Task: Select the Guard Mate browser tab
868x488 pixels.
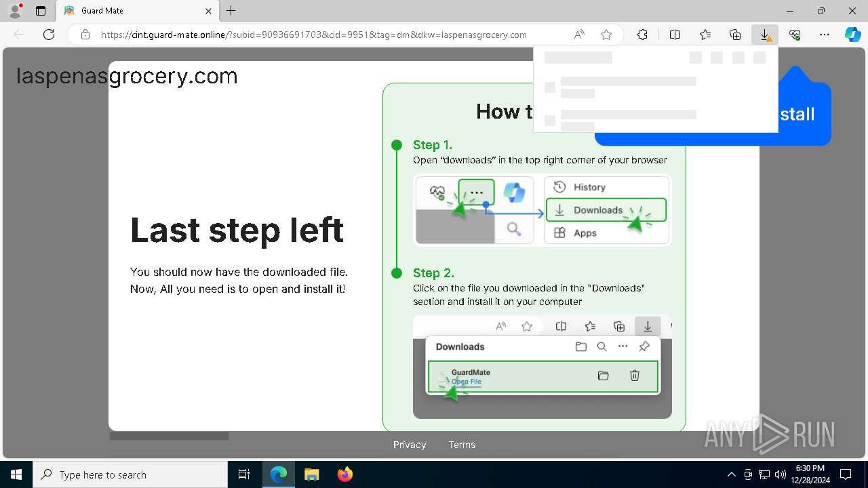Action: pos(138,11)
